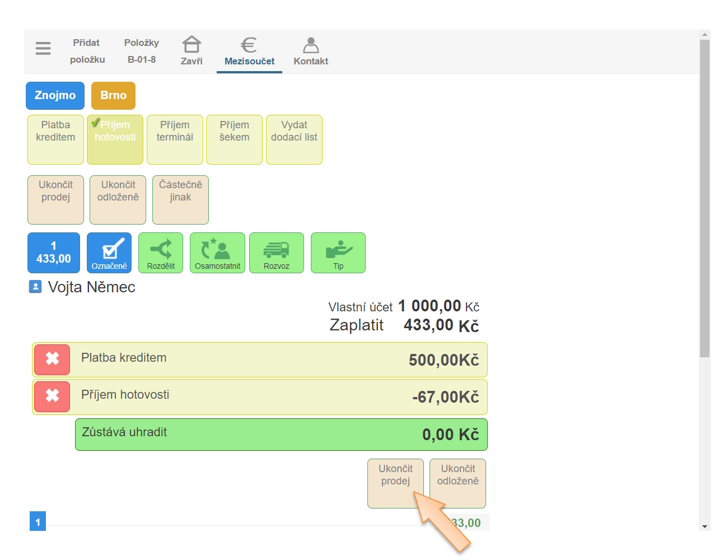Click the Zavři house icon
The width and height of the screenshot is (728, 560).
(x=192, y=45)
